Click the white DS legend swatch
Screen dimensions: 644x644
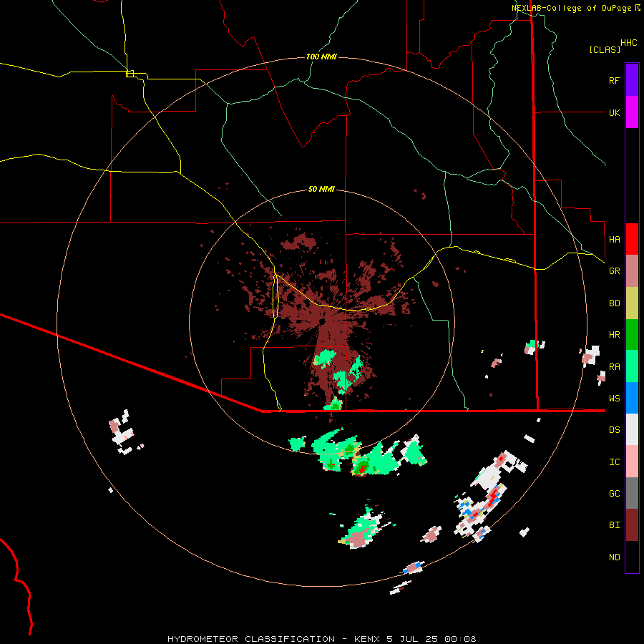click(632, 429)
